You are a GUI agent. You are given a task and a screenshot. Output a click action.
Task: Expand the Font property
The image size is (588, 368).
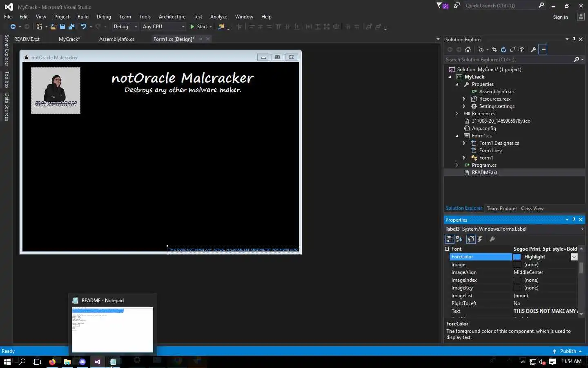pos(447,249)
